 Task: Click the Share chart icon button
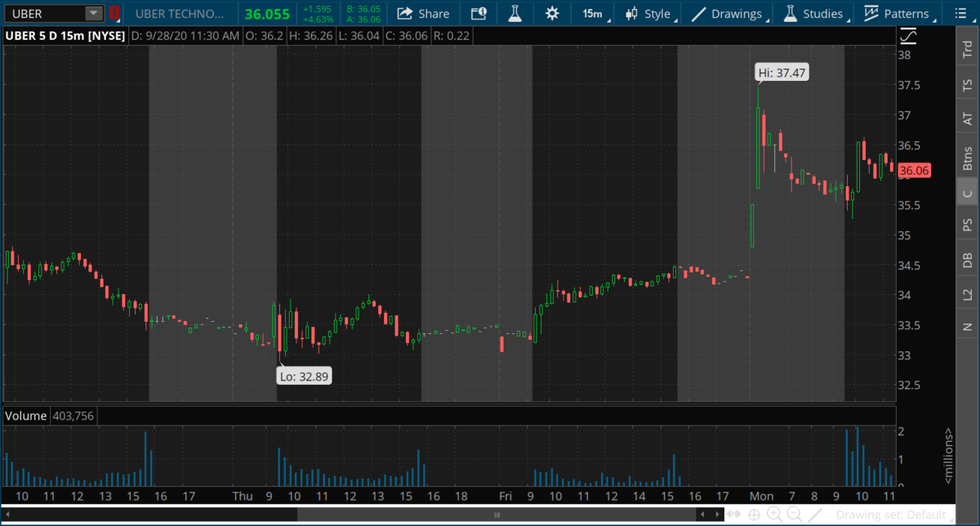(x=423, y=14)
